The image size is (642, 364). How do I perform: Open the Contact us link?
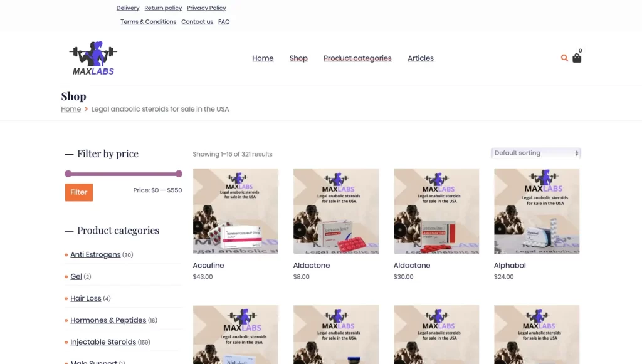click(x=197, y=22)
